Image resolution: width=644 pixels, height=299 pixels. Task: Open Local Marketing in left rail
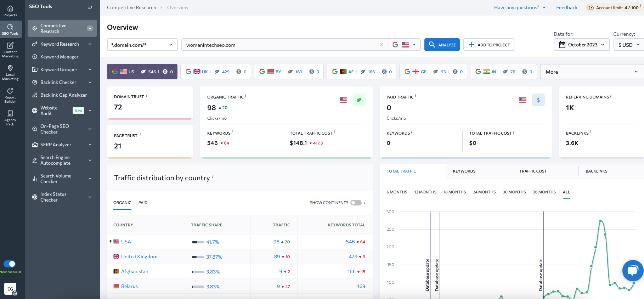pyautogui.click(x=10, y=73)
